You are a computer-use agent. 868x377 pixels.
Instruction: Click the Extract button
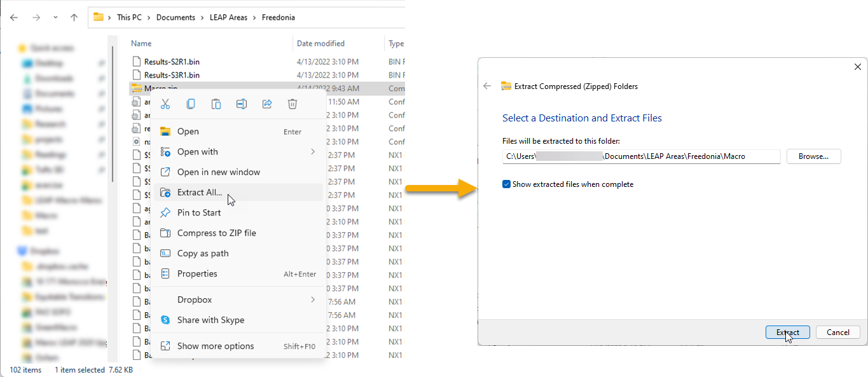point(787,332)
